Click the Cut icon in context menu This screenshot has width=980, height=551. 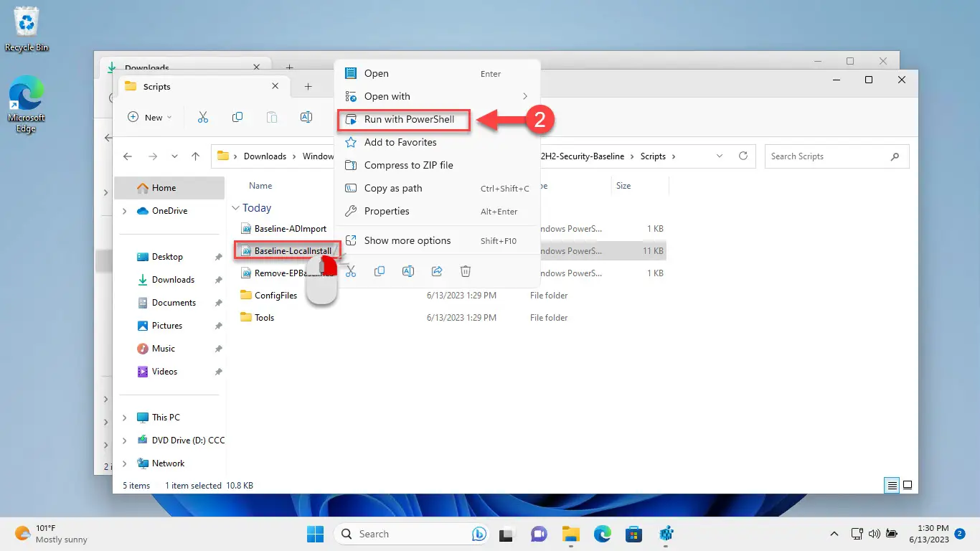tap(351, 271)
